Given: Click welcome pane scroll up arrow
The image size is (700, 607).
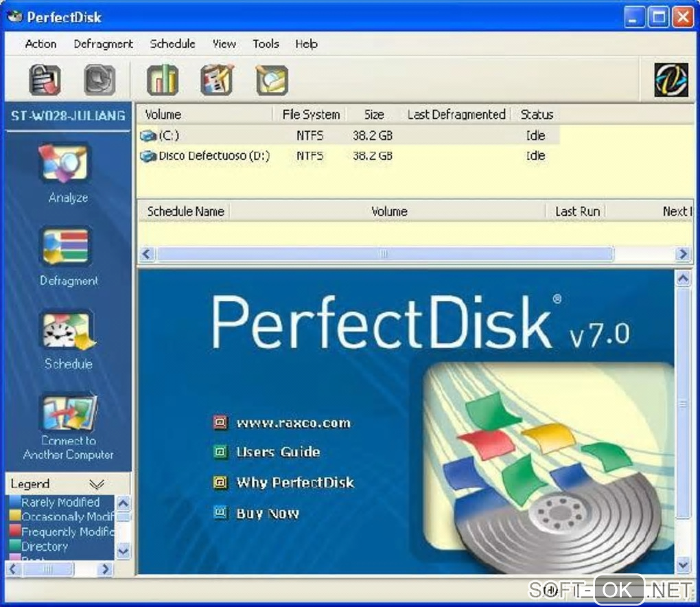Looking at the screenshot, I should coord(684,279).
